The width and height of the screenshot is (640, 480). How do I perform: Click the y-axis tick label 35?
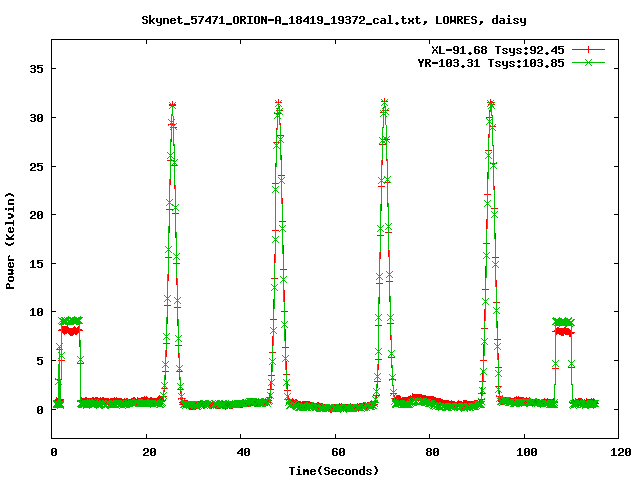tap(36, 69)
